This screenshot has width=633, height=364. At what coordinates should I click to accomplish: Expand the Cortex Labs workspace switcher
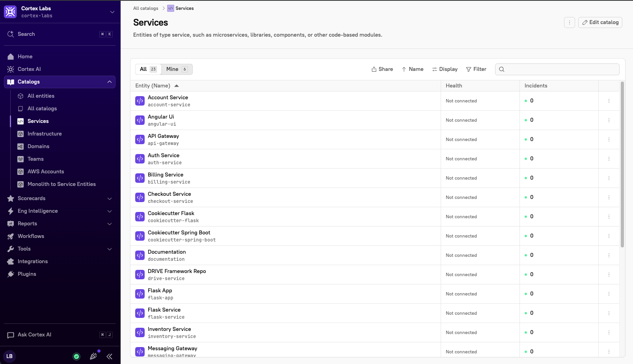[x=112, y=12]
